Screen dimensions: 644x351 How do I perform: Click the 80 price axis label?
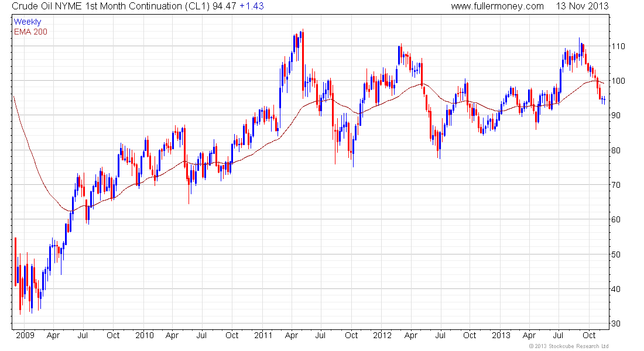pos(616,150)
